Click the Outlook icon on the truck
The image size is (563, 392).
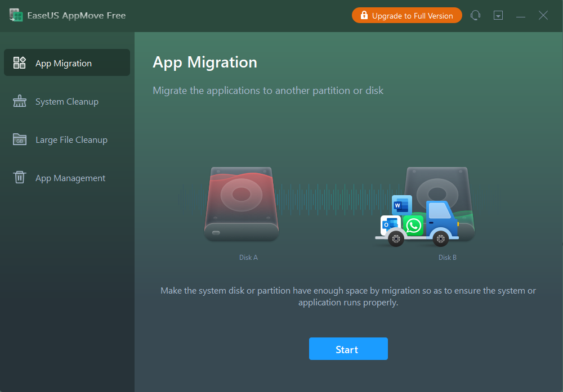(389, 225)
